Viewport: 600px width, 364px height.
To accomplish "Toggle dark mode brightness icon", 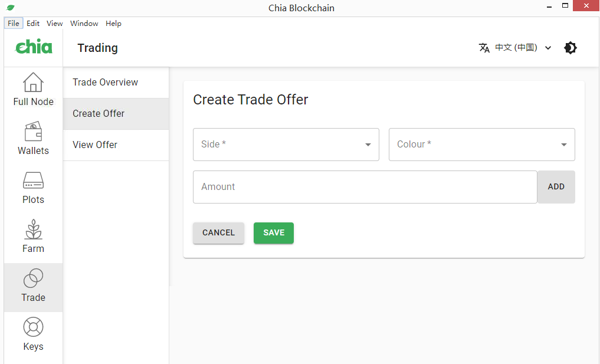I will tap(571, 48).
